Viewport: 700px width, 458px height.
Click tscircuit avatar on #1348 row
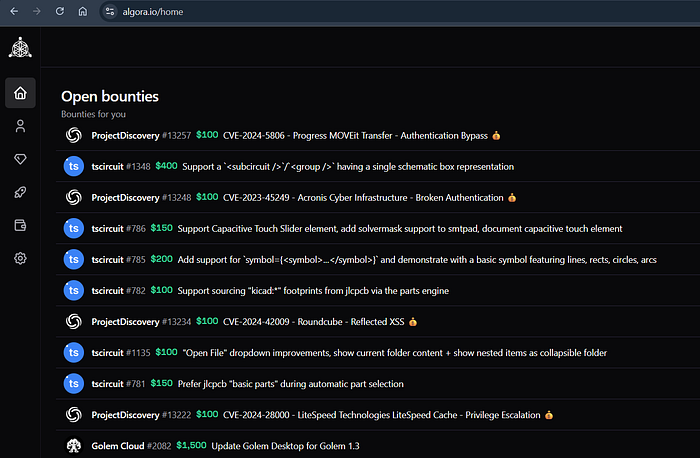click(x=74, y=166)
